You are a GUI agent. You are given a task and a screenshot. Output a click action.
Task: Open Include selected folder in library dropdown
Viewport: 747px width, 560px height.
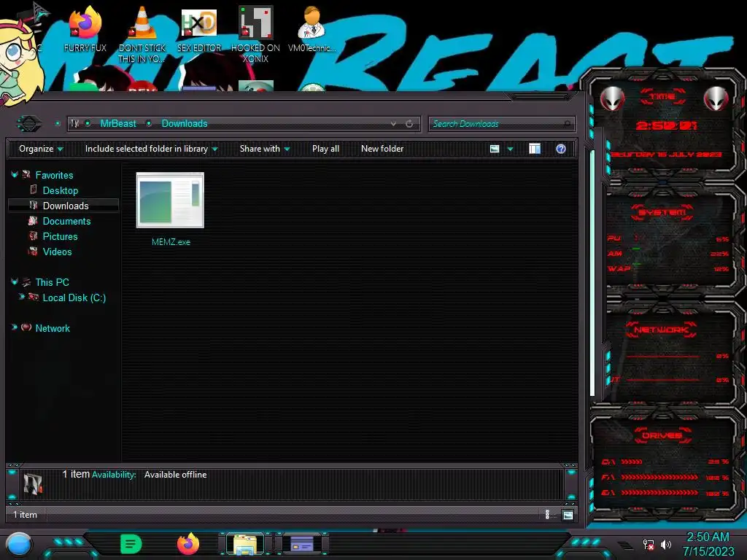coord(151,149)
